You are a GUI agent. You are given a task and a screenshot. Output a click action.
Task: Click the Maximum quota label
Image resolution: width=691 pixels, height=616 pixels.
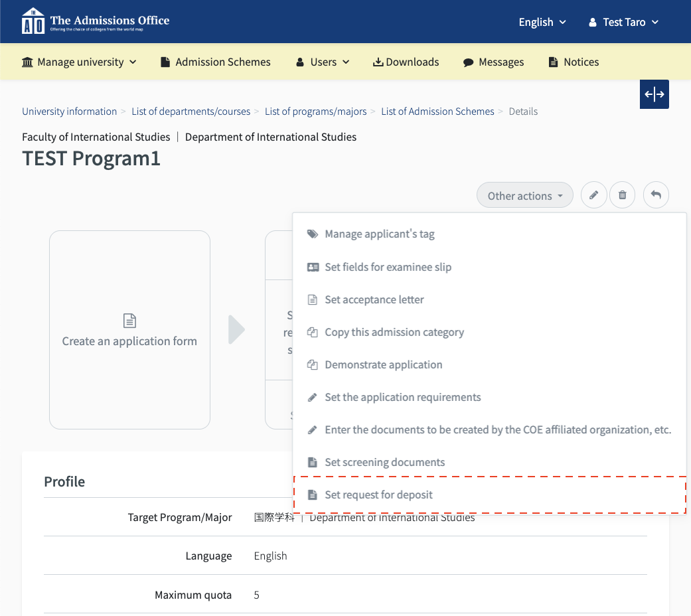[x=193, y=595]
